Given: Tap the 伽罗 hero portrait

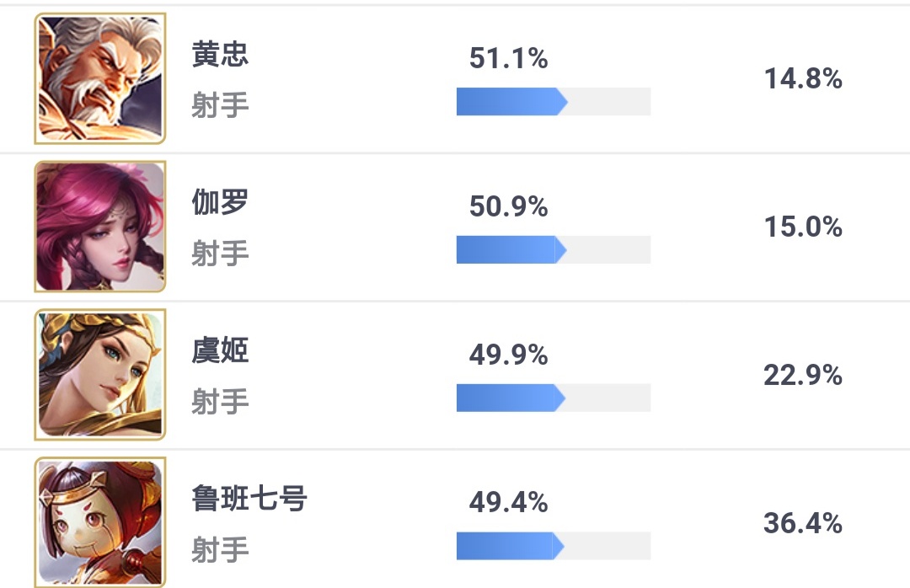Looking at the screenshot, I should [99, 227].
